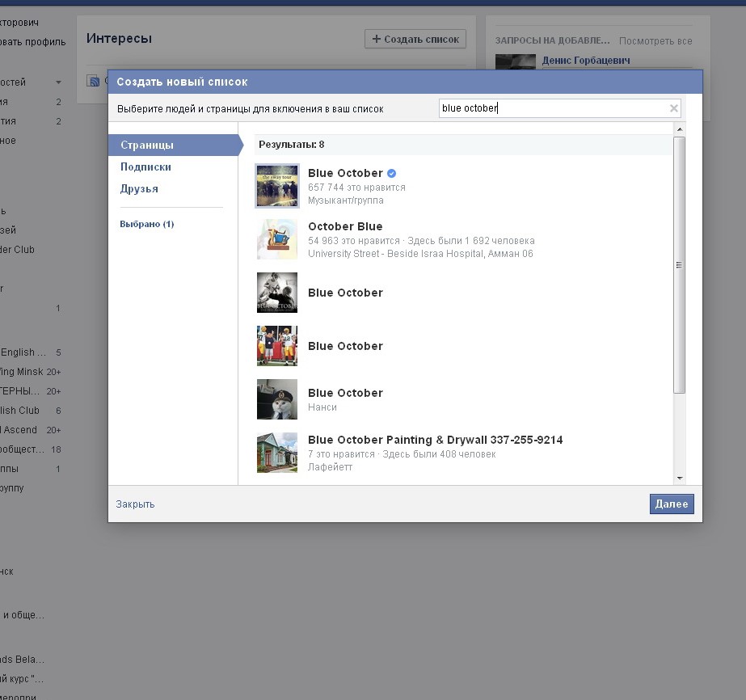Open der Club item in sidebar
Viewport: 746px width, 700px height.
pyautogui.click(x=17, y=249)
